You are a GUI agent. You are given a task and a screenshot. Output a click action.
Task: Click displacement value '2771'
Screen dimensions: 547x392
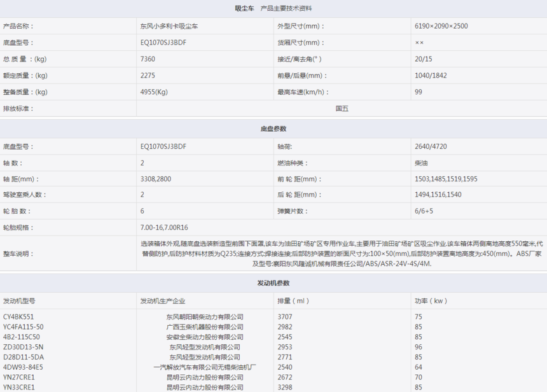(x=285, y=358)
